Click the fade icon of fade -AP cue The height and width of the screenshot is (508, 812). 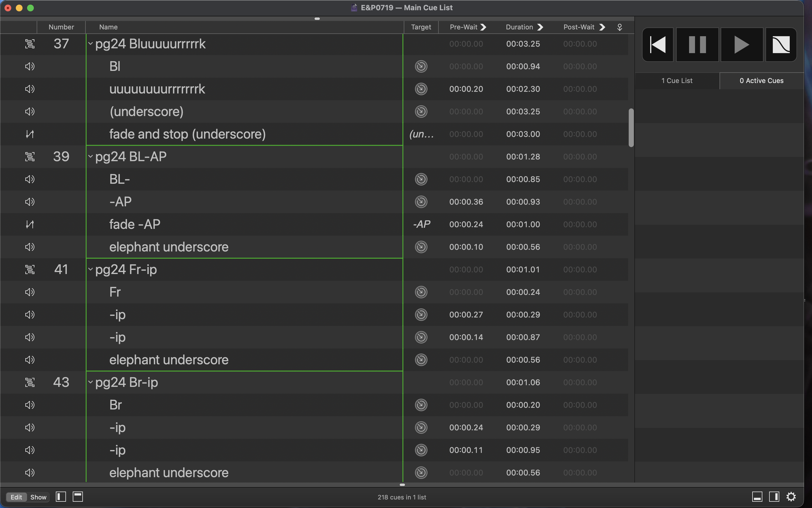point(30,224)
